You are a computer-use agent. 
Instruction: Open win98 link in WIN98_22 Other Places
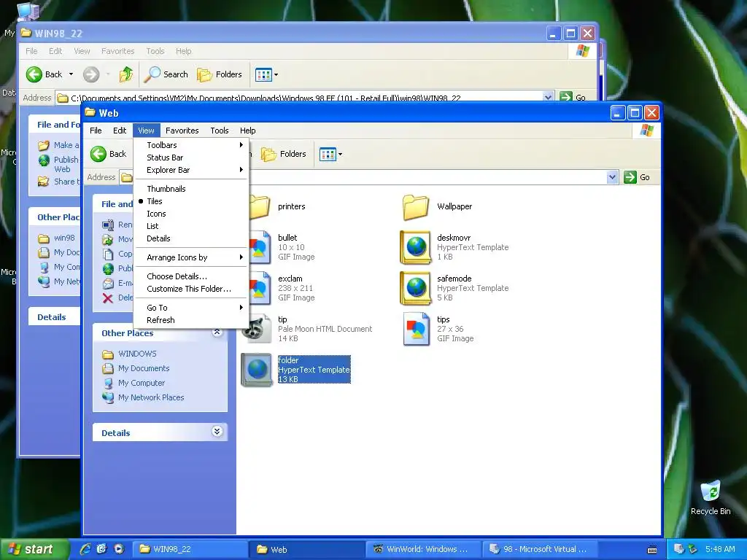tap(64, 238)
